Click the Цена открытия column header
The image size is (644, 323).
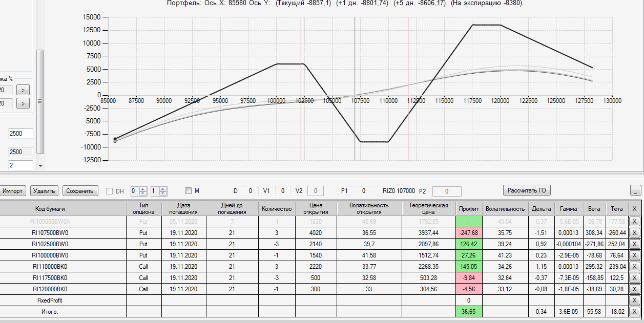316,209
